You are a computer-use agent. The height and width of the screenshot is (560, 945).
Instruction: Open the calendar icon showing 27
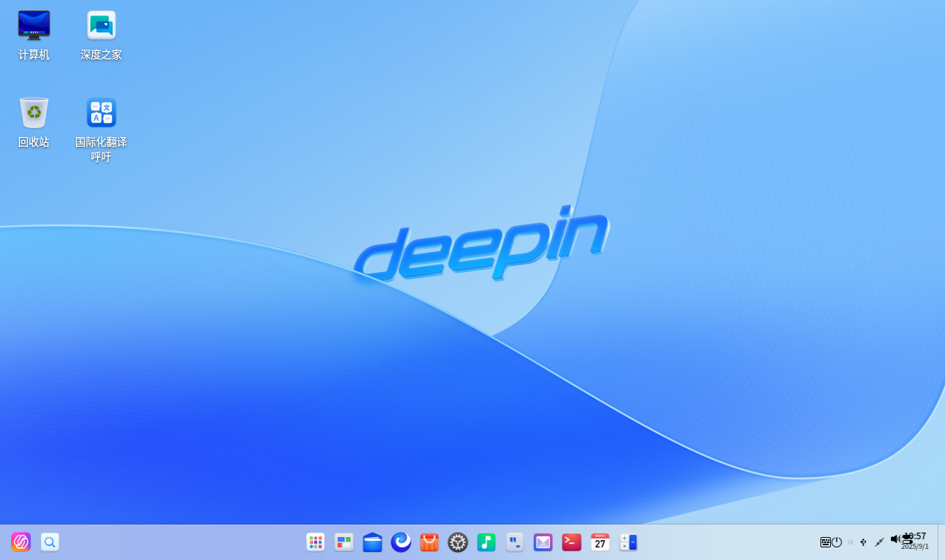coord(600,542)
